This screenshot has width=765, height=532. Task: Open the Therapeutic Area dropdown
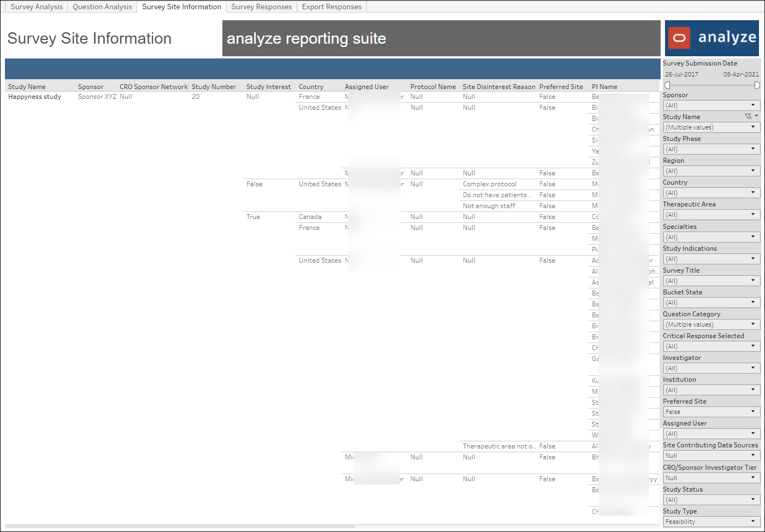click(711, 215)
